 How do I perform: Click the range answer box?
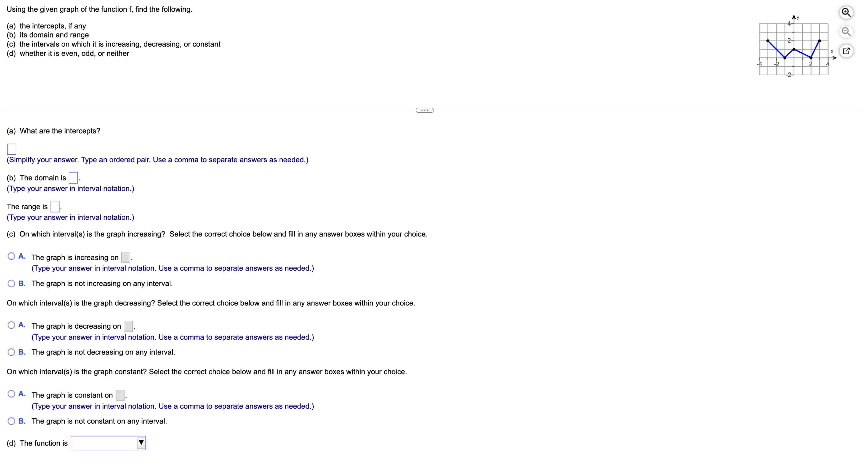[55, 206]
